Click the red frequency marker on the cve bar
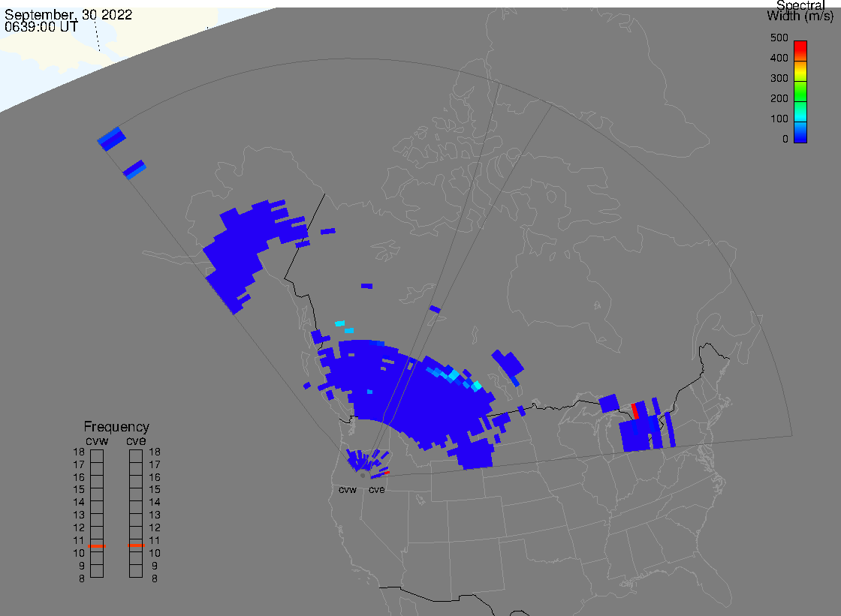Image resolution: width=841 pixels, height=616 pixels. tap(136, 545)
